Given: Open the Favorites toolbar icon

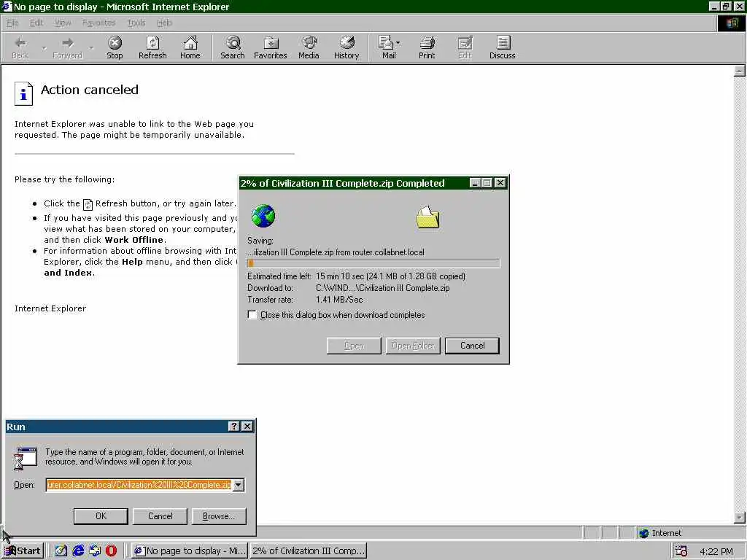Looking at the screenshot, I should [x=271, y=43].
